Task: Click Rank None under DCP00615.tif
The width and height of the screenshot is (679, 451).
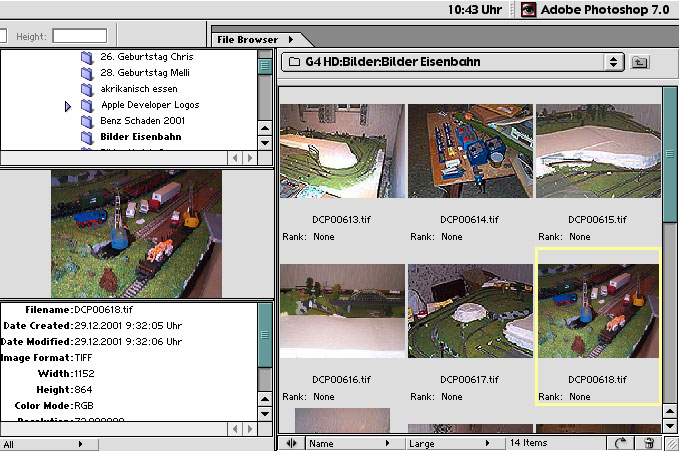Action: tap(564, 237)
